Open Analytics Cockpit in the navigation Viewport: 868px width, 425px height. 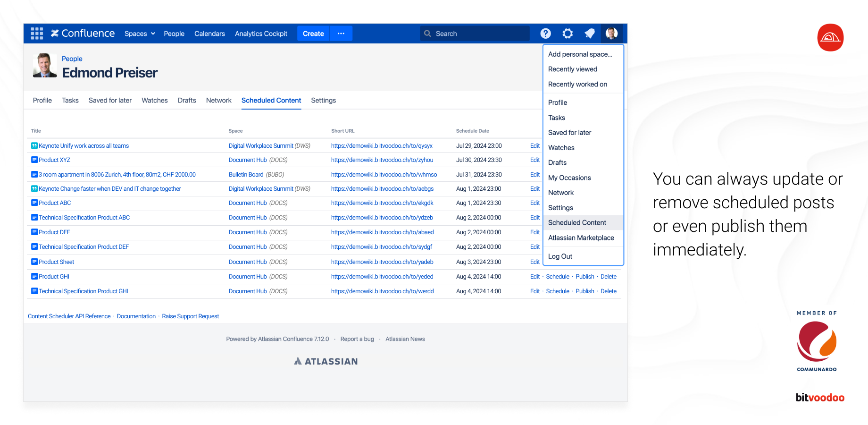coord(261,34)
